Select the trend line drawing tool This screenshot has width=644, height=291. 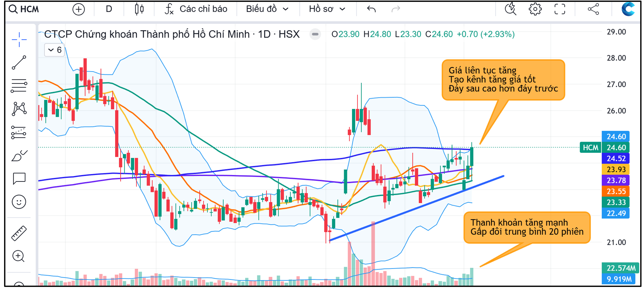(x=19, y=63)
